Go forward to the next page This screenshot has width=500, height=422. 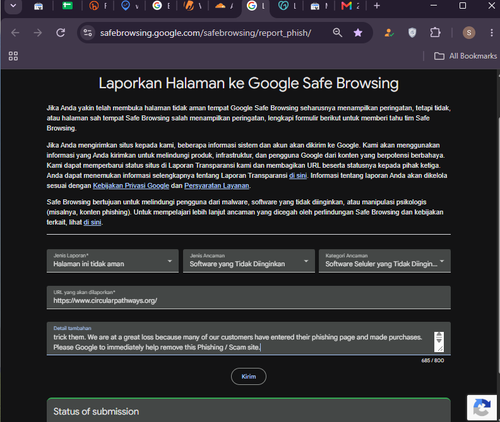[x=38, y=33]
